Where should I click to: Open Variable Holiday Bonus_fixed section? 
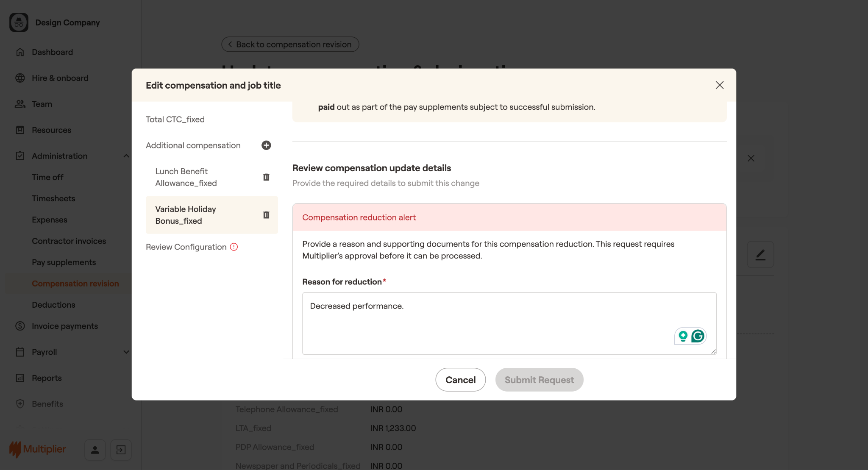tap(186, 215)
